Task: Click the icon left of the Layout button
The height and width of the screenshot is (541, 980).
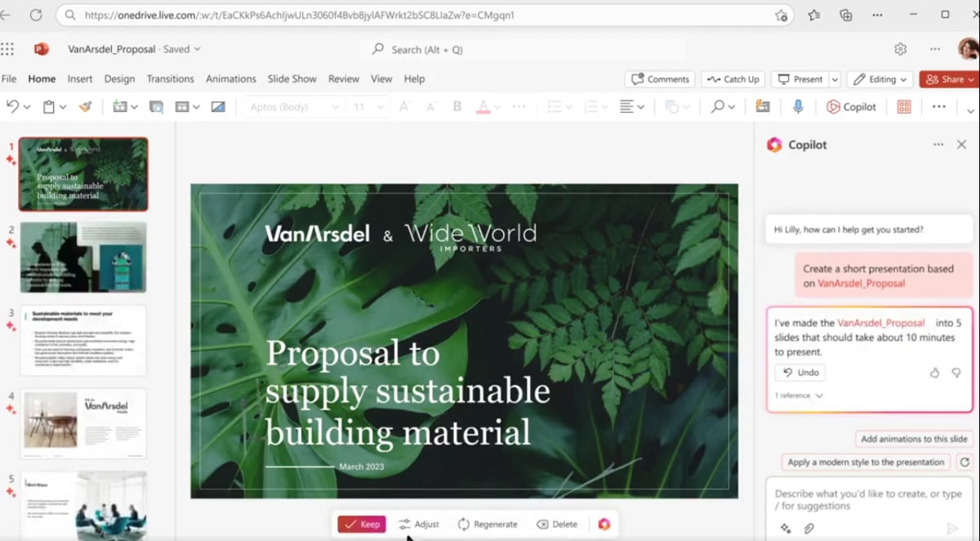Action: pos(156,107)
